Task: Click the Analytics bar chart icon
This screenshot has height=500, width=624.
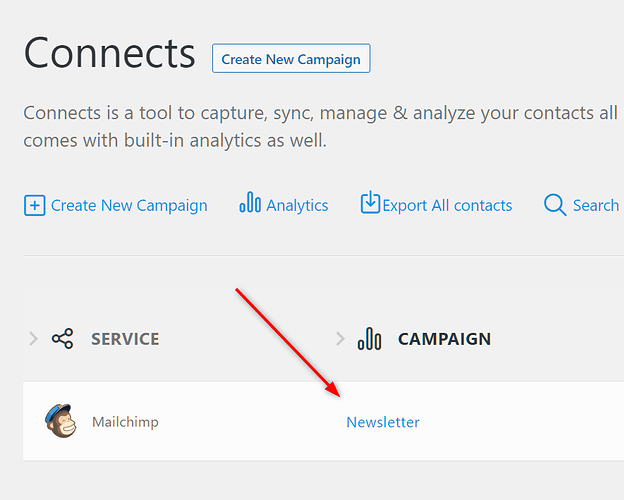Action: (250, 203)
